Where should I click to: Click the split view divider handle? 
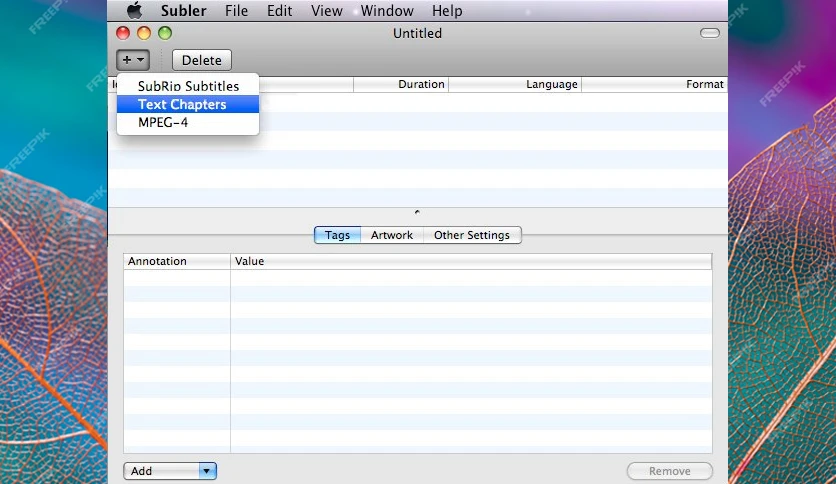(417, 212)
